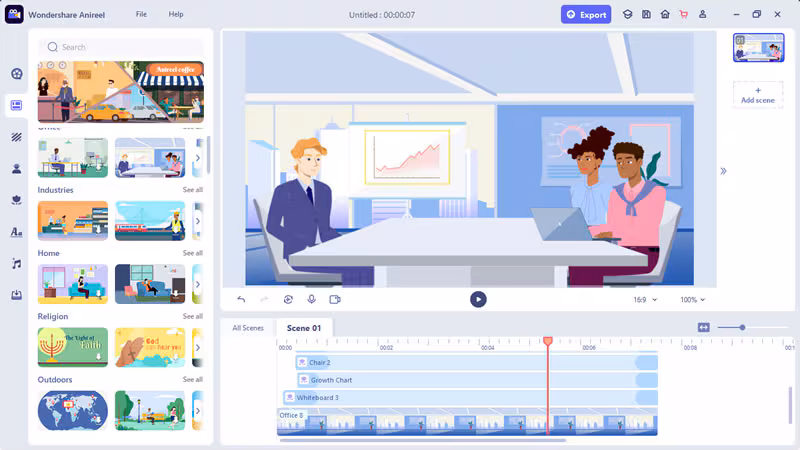Click the fit-timeline-to-width icon
800x450 pixels.
coord(704,328)
